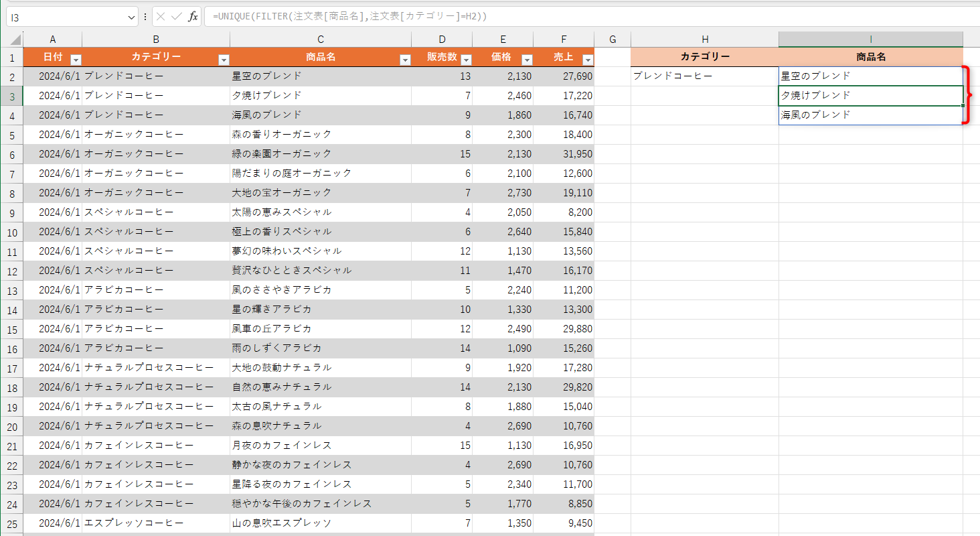Cancel the formula entry with the X icon

pos(161,17)
